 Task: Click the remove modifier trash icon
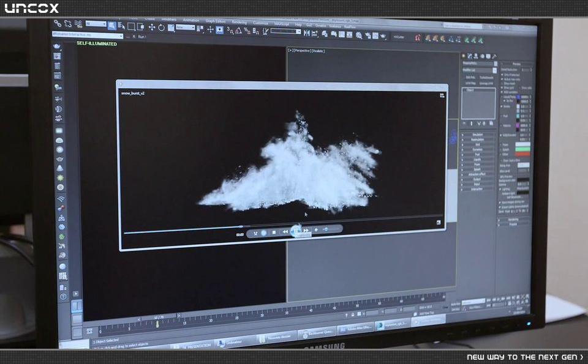(484, 124)
